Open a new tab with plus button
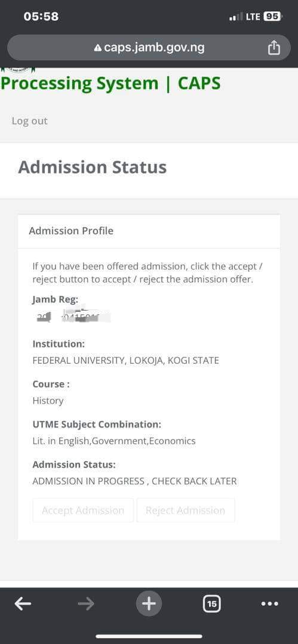The image size is (298, 644). 149,603
